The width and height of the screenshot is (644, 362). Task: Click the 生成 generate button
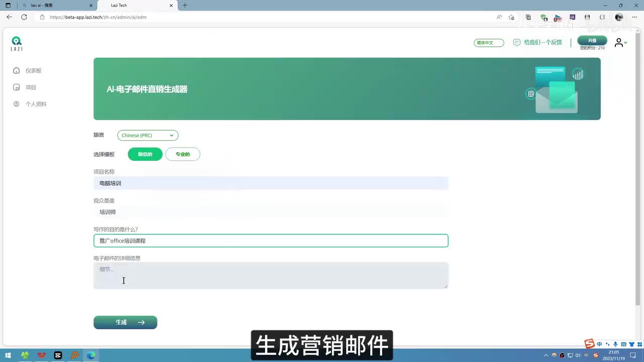click(x=125, y=322)
